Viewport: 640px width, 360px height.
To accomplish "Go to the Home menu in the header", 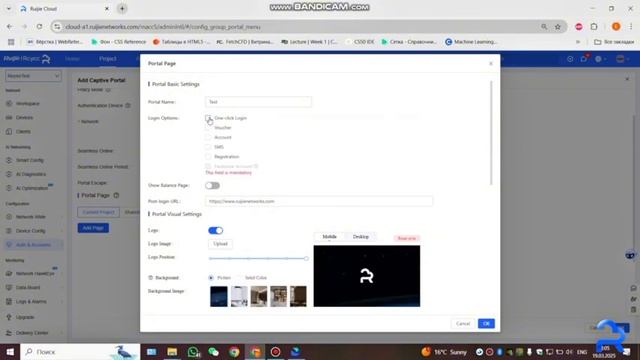I will 72,59.
